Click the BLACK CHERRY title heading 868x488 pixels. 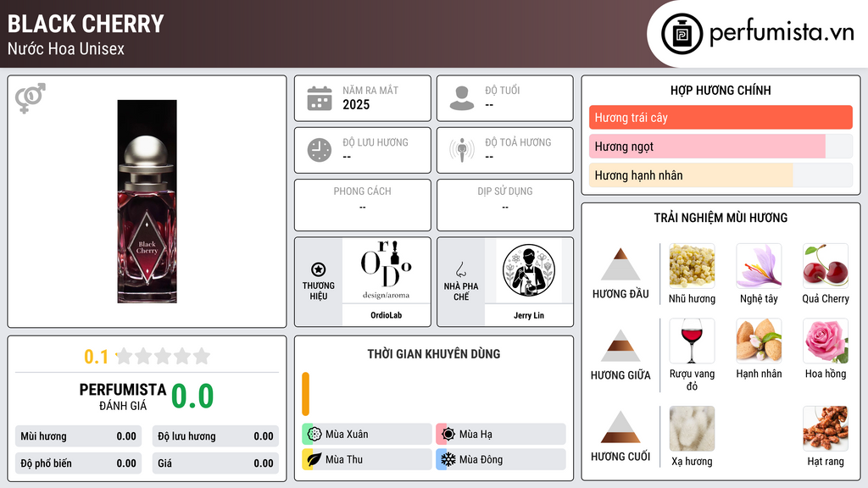click(86, 24)
